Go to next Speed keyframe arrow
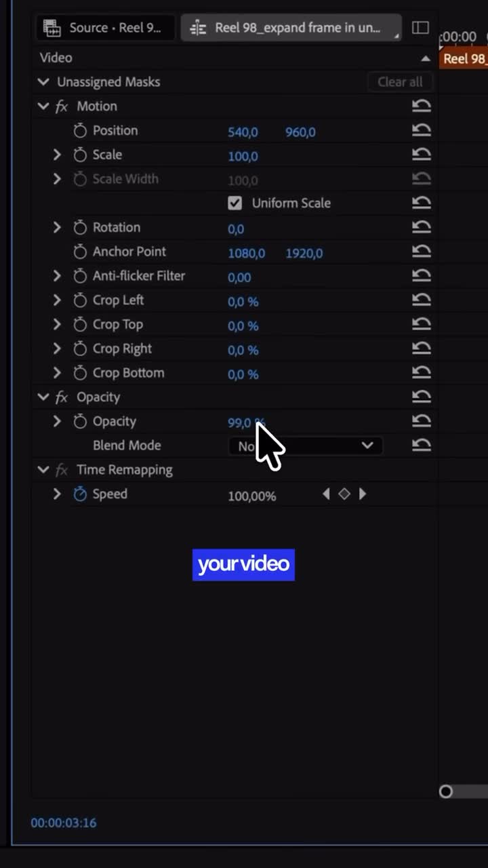488x868 pixels. click(363, 494)
